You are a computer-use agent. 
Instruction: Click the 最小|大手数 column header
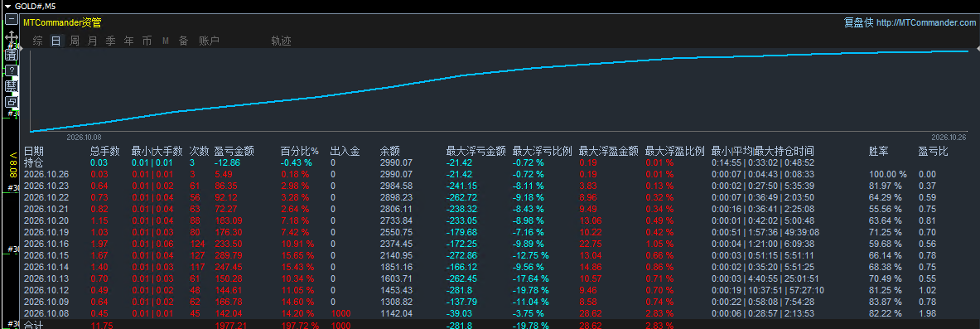pyautogui.click(x=157, y=151)
